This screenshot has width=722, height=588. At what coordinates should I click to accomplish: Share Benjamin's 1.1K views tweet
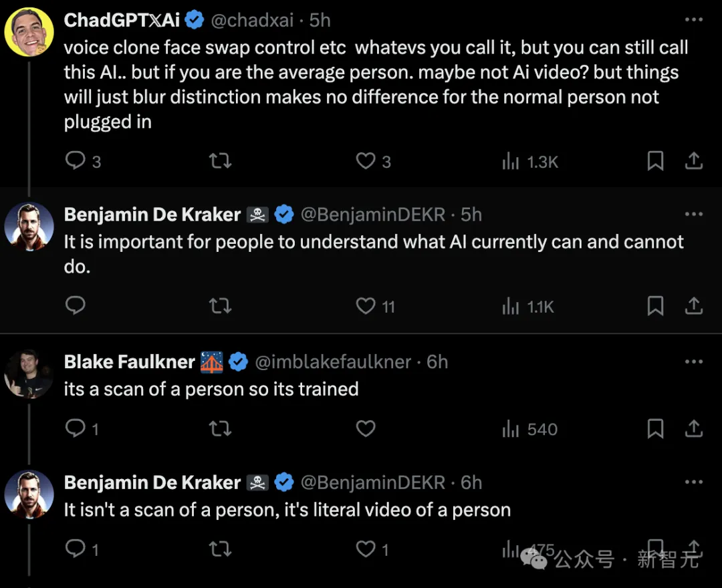(x=693, y=305)
